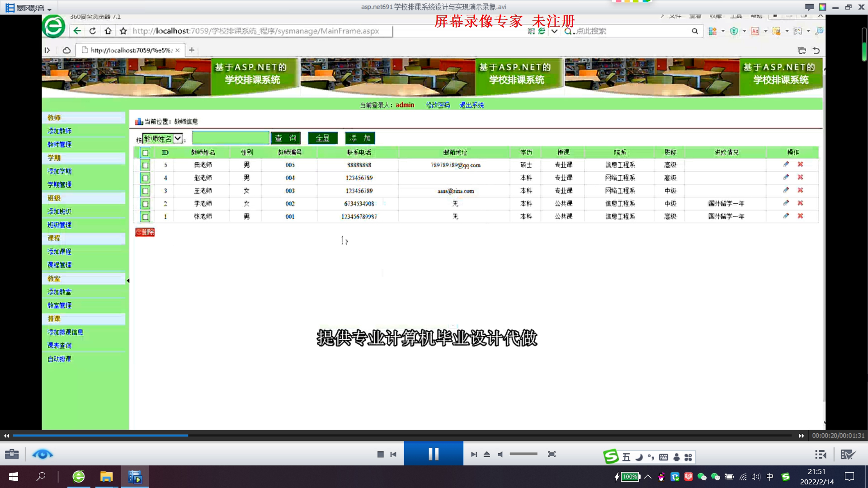Click the browser address bar URL
Viewport: 868px width, 488px height.
pyautogui.click(x=256, y=31)
